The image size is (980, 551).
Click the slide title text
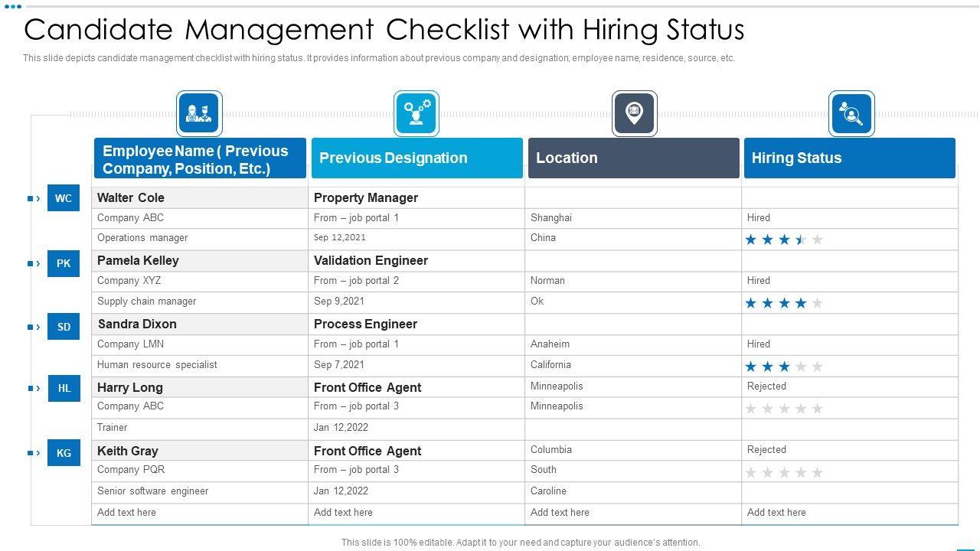click(x=384, y=31)
